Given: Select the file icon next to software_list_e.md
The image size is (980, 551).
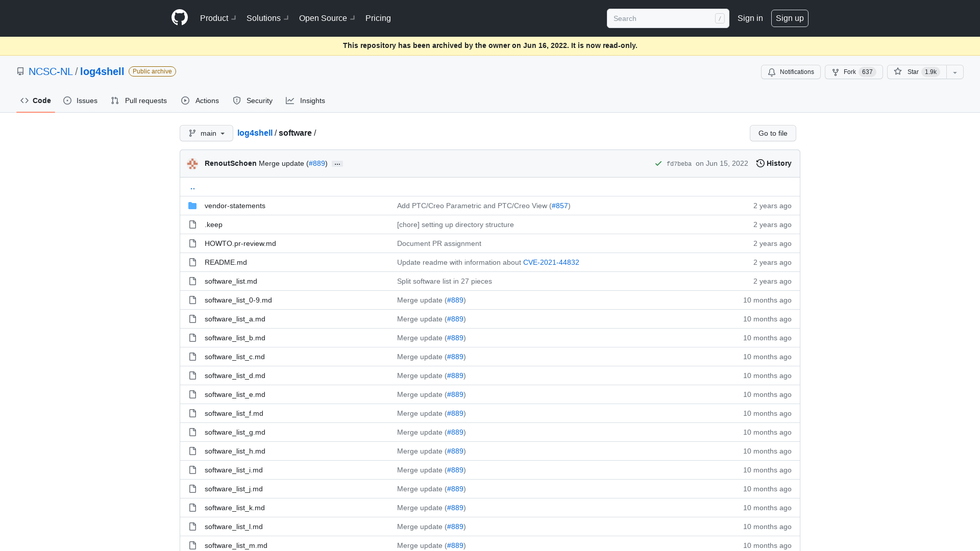Looking at the screenshot, I should [192, 394].
